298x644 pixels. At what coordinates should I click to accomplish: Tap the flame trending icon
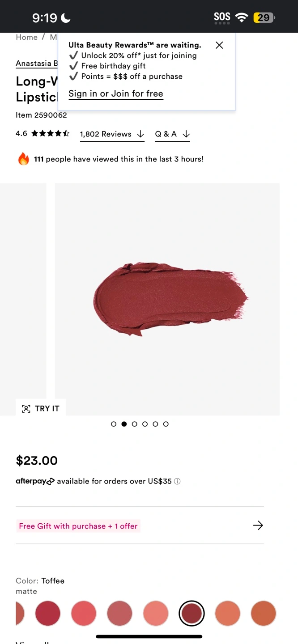tap(23, 159)
